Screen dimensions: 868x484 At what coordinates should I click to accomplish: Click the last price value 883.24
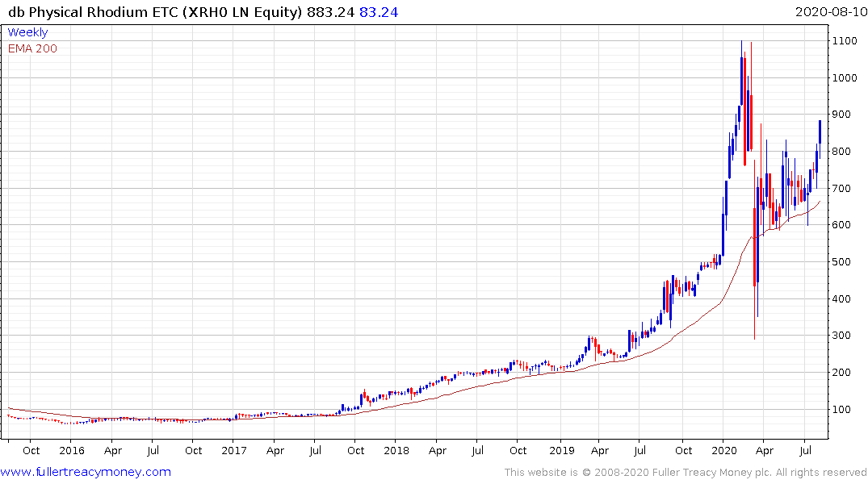(330, 12)
